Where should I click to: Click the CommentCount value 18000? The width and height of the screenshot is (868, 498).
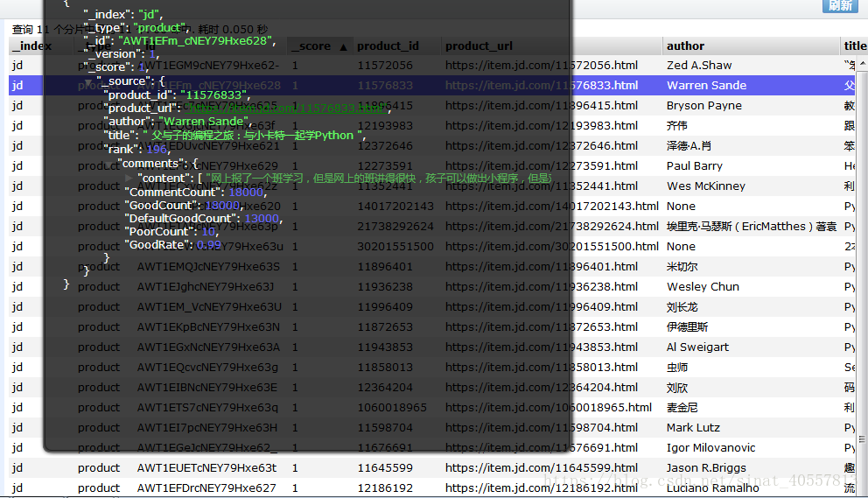246,192
